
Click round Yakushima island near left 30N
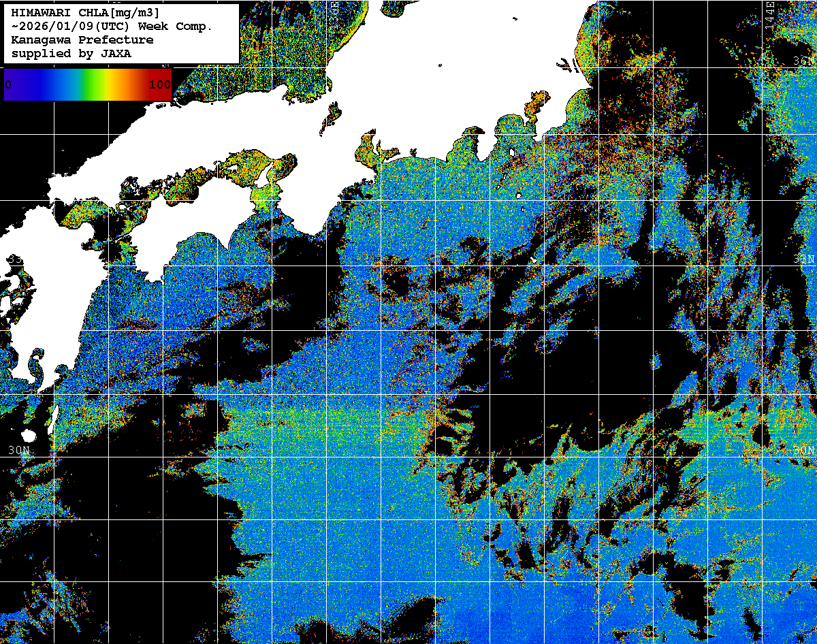coord(28,435)
